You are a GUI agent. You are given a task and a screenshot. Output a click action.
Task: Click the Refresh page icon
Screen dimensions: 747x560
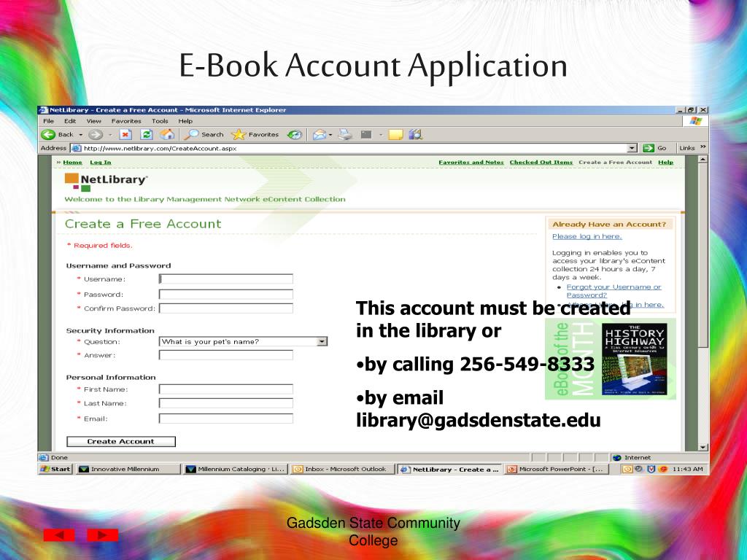[146, 135]
